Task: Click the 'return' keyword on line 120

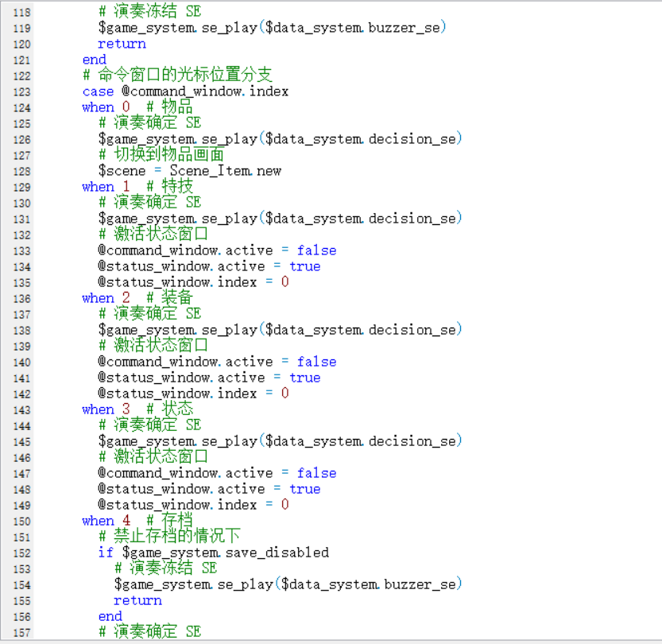Action: 122,44
